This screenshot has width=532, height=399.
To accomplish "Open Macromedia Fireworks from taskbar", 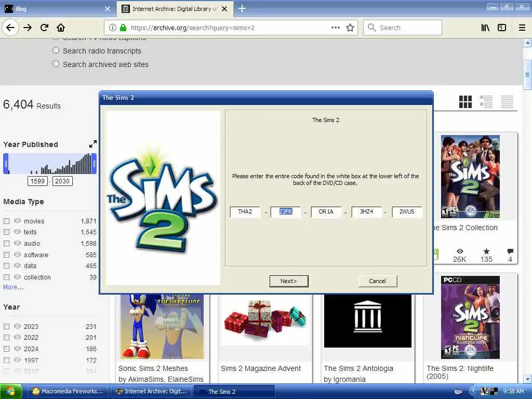I will [68, 392].
